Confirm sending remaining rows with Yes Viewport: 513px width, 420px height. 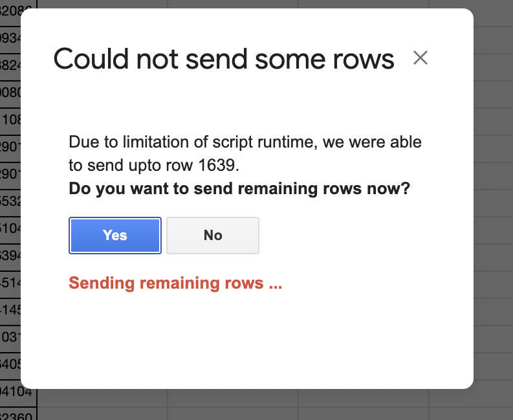[x=115, y=236]
